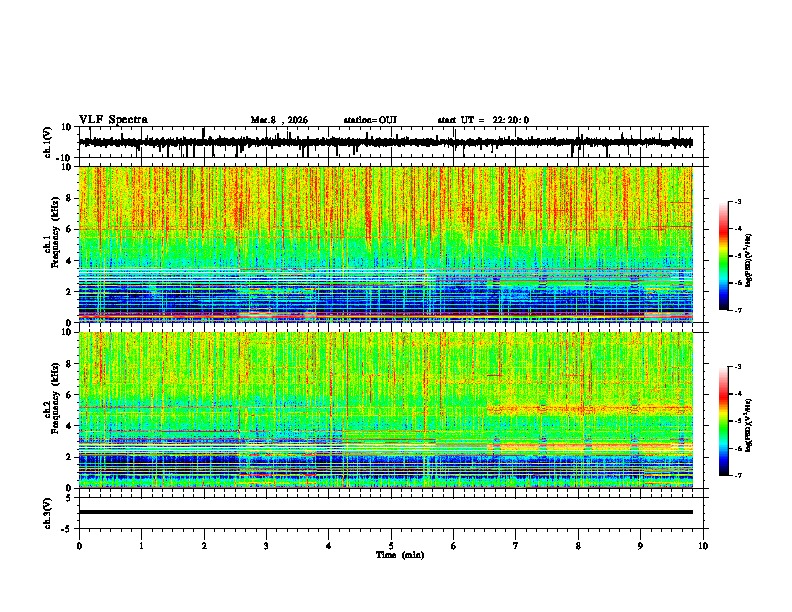Click the '-7' label on ch.2 color scale
Viewport: 792px width, 612px height.
click(x=737, y=475)
